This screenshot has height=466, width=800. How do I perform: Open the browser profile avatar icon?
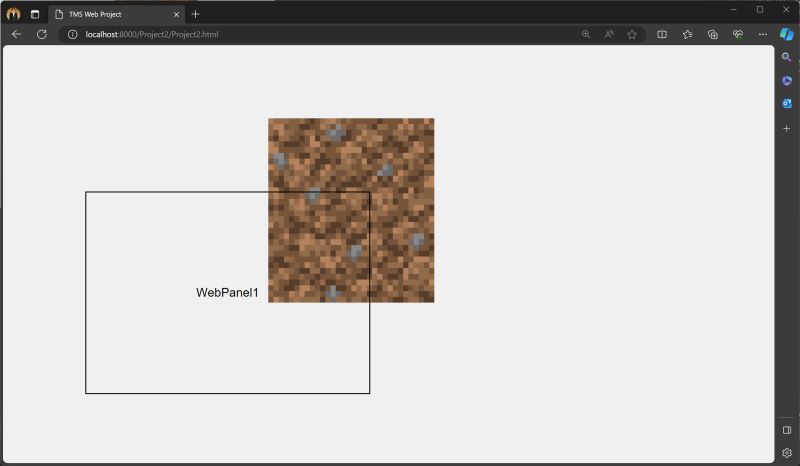(x=13, y=14)
